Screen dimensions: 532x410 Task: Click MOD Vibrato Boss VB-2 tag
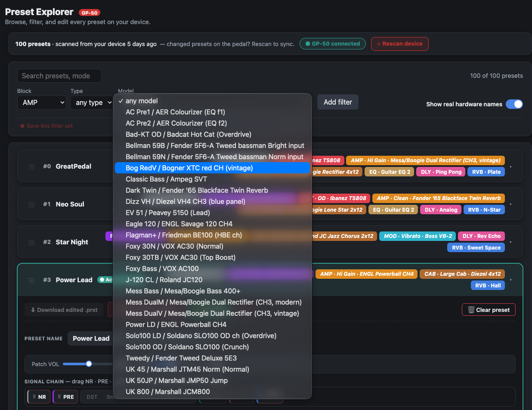tap(418, 236)
